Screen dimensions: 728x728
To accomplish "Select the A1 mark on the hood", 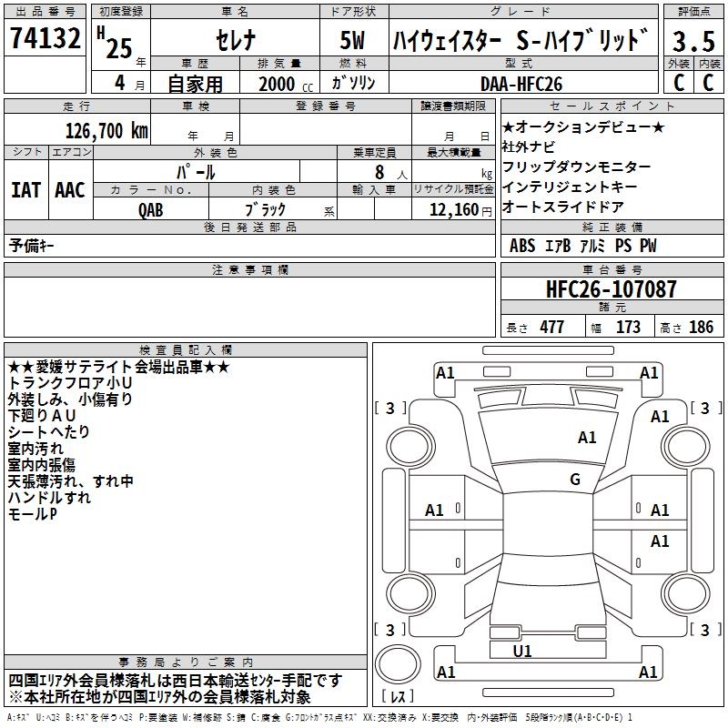I will coord(586,438).
